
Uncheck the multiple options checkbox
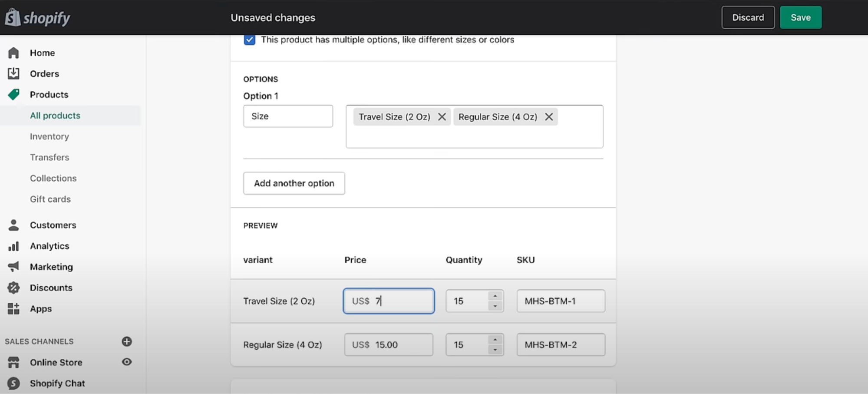(249, 39)
